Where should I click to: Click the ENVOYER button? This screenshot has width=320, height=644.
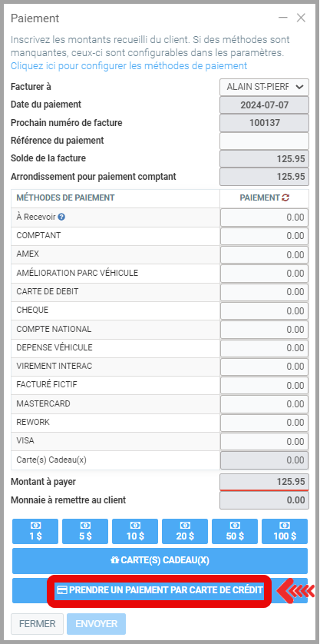click(x=97, y=624)
